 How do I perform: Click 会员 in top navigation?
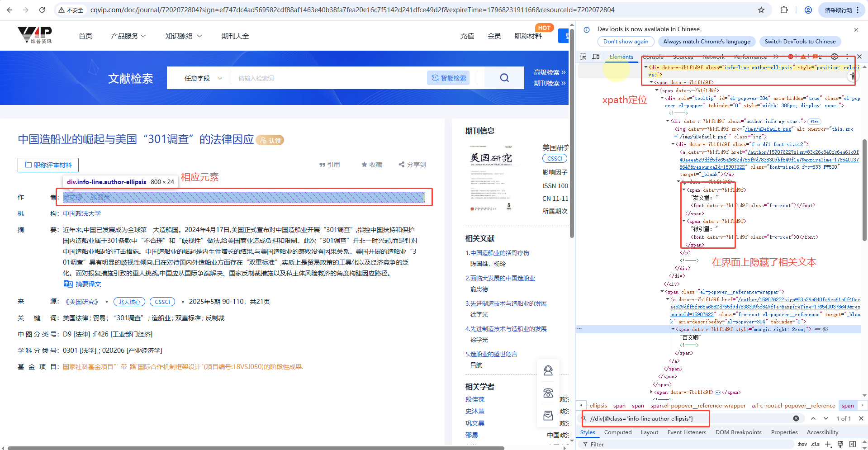pos(494,36)
